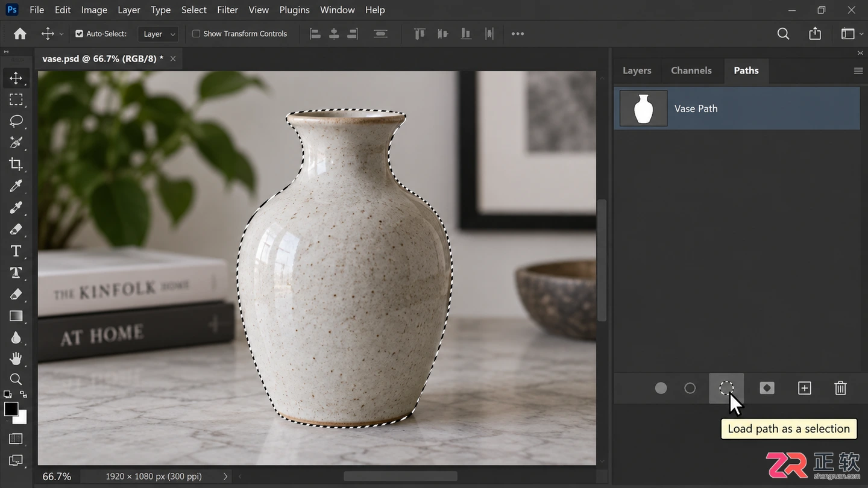Open the Auto-Select Layer dropdown
Viewport: 868px width, 488px height.
[158, 34]
